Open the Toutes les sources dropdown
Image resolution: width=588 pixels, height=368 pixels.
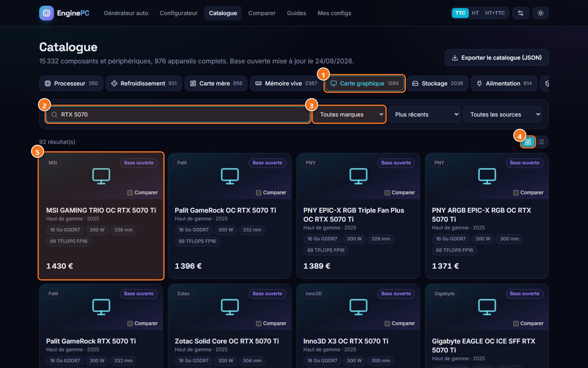(503, 114)
